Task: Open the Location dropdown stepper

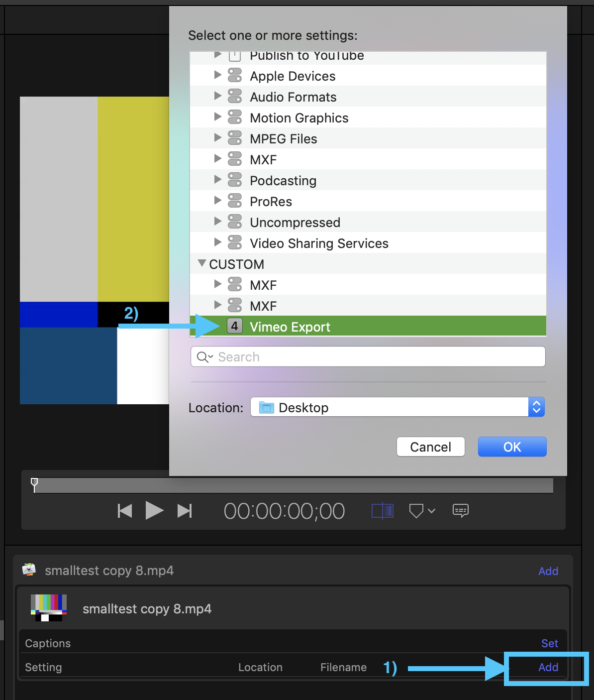Action: pos(536,407)
